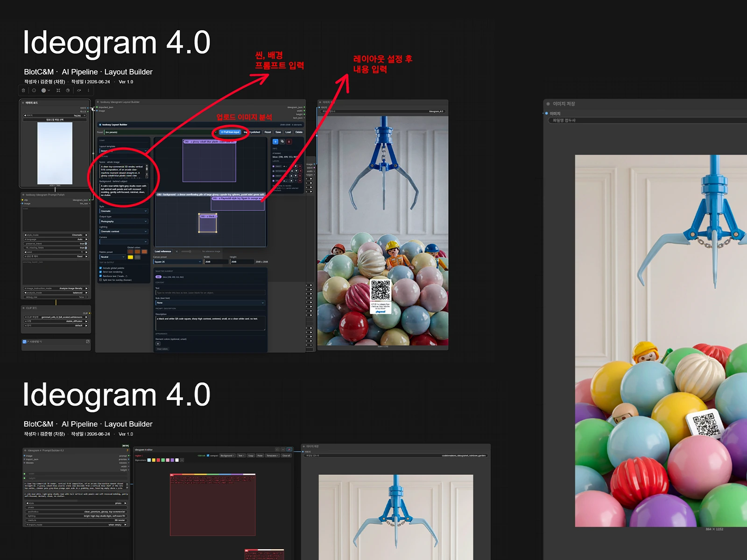Click the 업로드할 파일 선택 upload button
747x560 pixels.
pyautogui.click(x=55, y=120)
